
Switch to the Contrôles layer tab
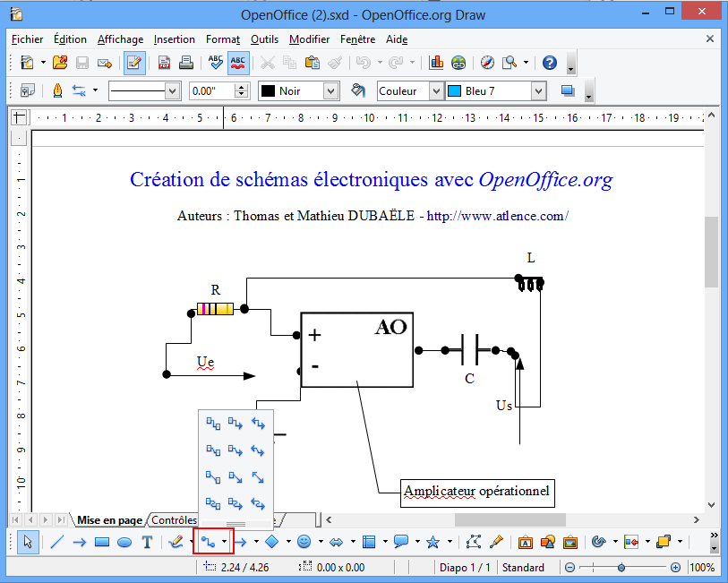pyautogui.click(x=174, y=520)
